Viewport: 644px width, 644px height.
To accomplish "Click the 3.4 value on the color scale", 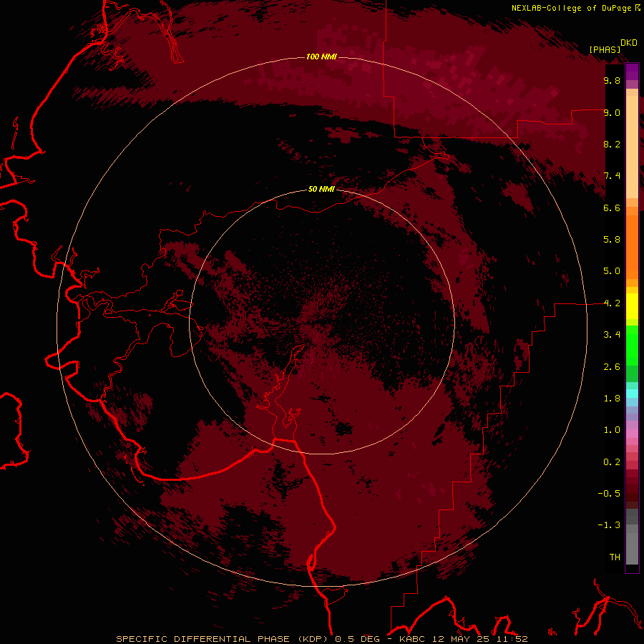I will point(612,335).
